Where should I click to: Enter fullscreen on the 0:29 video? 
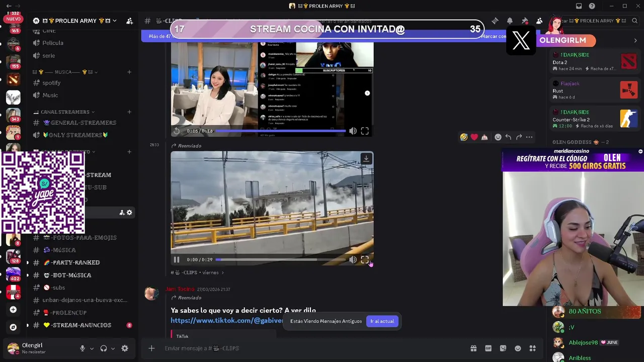[x=365, y=259]
